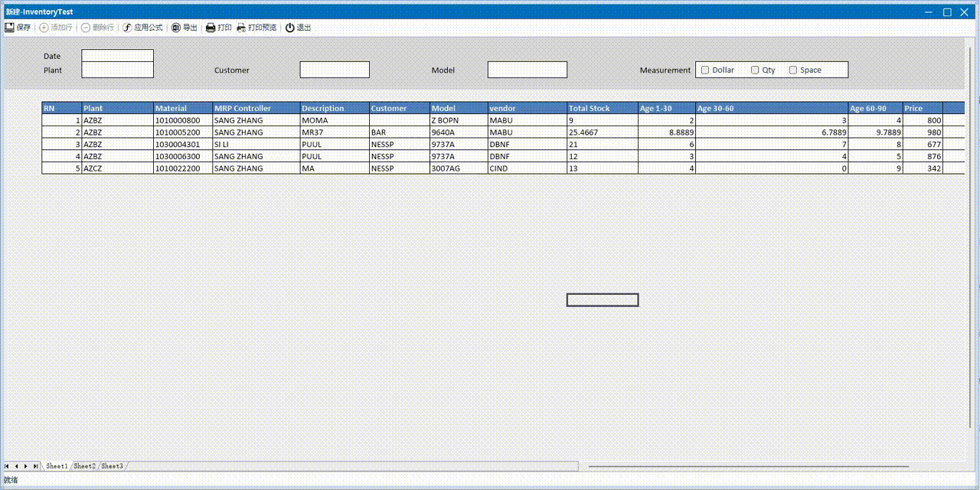Enable the Dollar measurement checkbox

click(x=705, y=70)
